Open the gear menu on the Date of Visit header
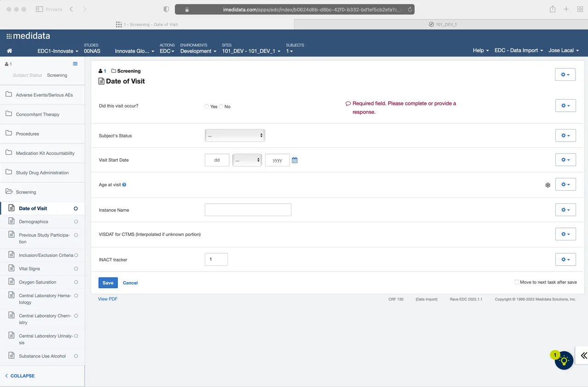The image size is (588, 387). point(565,74)
